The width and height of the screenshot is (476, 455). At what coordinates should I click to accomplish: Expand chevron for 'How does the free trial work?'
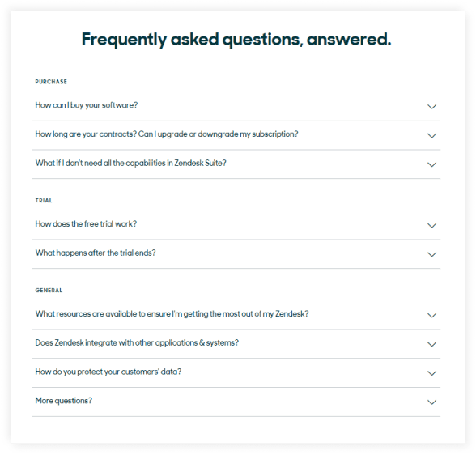431,225
